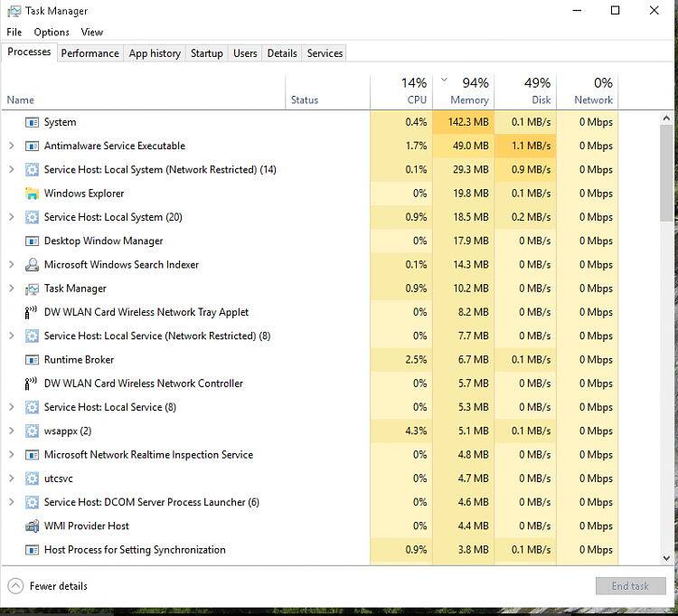
Task: Click the WMI Provider Host icon
Action: [x=32, y=526]
